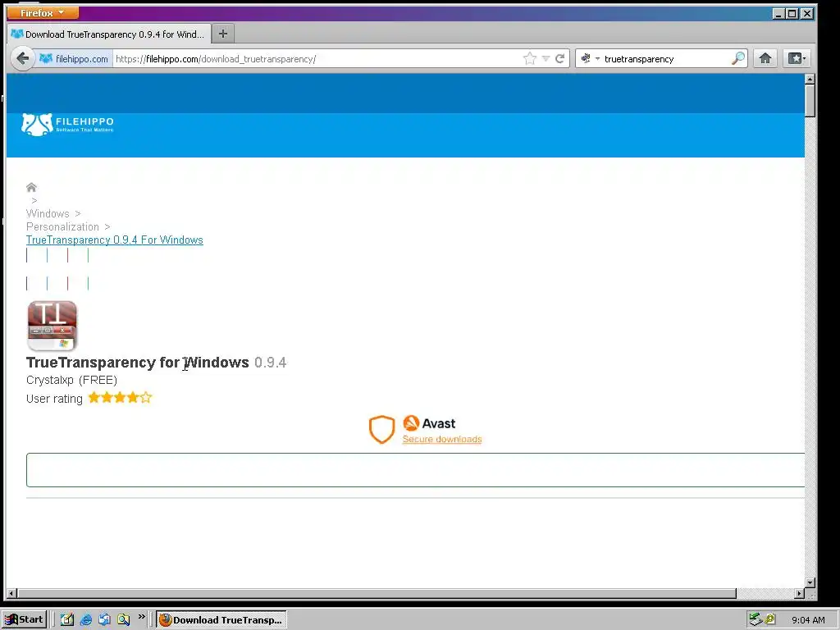Open the Windows breadcrumb link
840x630 pixels.
pyautogui.click(x=48, y=214)
